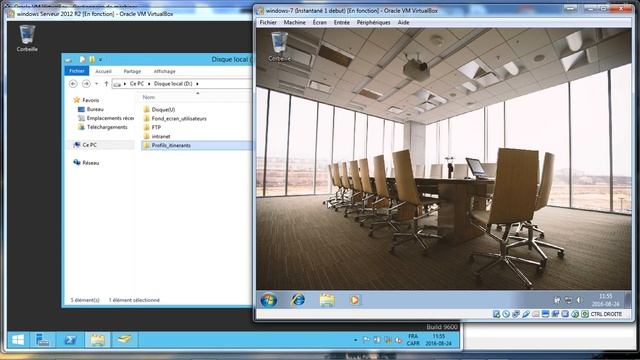640x360 pixels.
Task: Click Windows 7 show desktop button
Action: (x=628, y=300)
